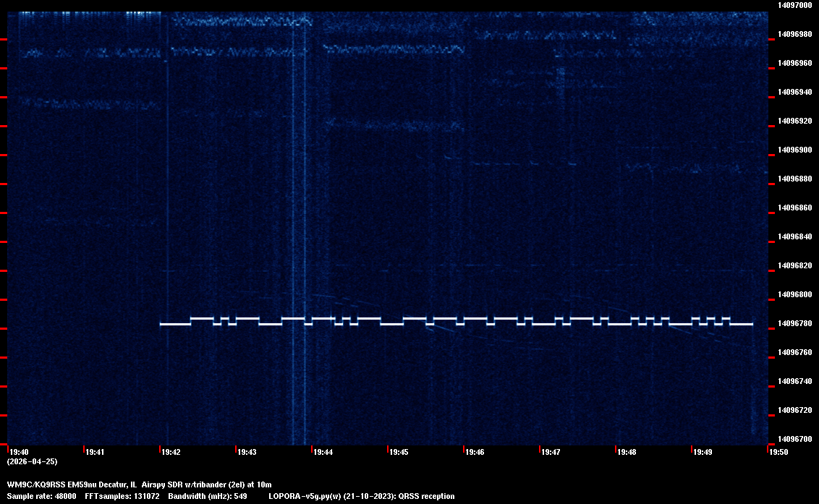This screenshot has height=504, width=819.
Task: Select the 19:42 time axis marker
Action: click(x=171, y=452)
